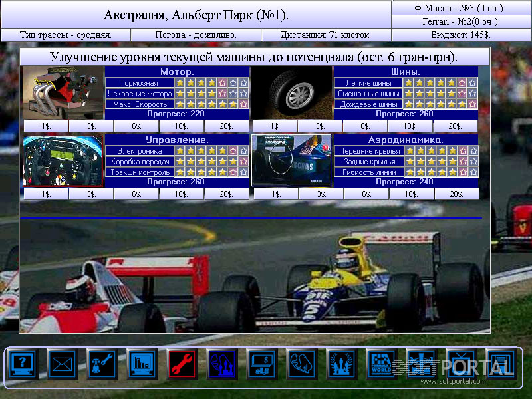
Task: Open the Аэродинамика. section heading link
Action: pos(406,140)
